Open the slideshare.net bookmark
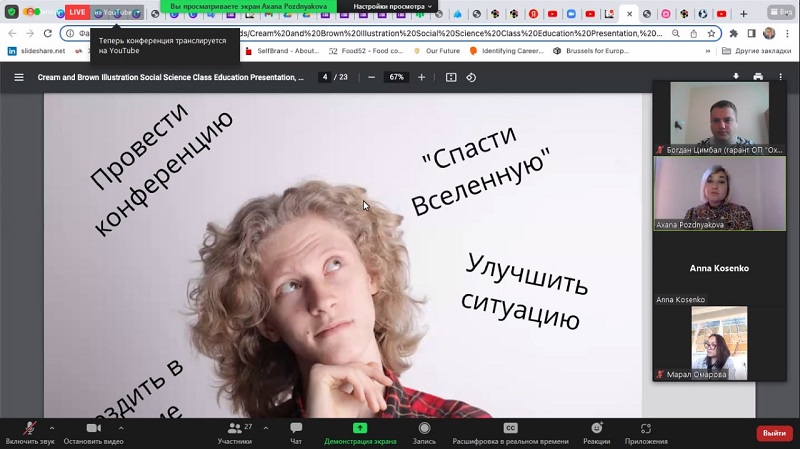 click(36, 51)
